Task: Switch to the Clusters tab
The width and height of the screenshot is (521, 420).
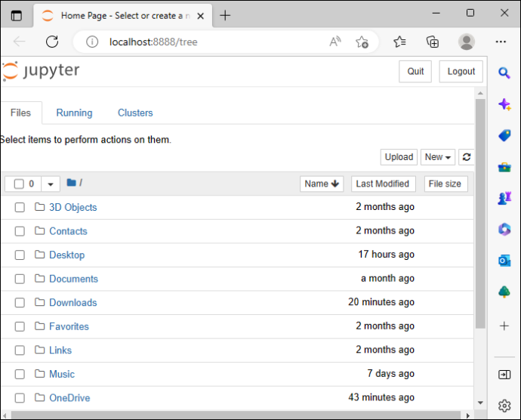Action: tap(135, 113)
